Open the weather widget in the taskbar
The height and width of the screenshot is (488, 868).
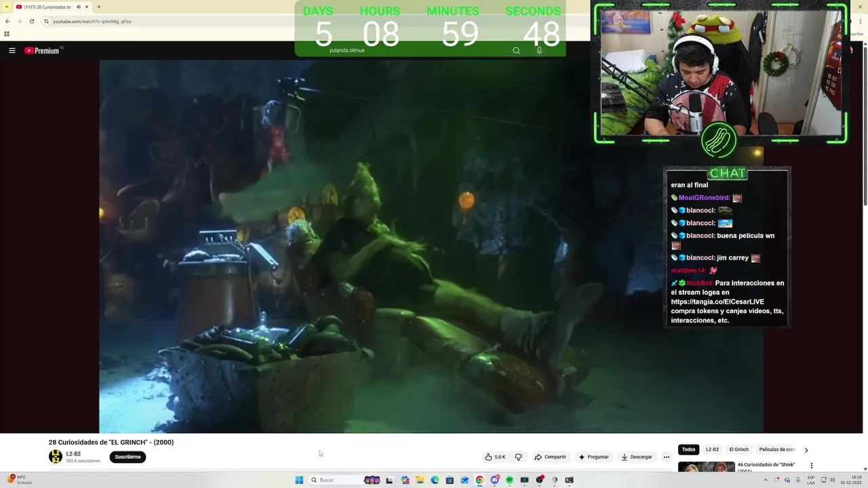click(20, 480)
